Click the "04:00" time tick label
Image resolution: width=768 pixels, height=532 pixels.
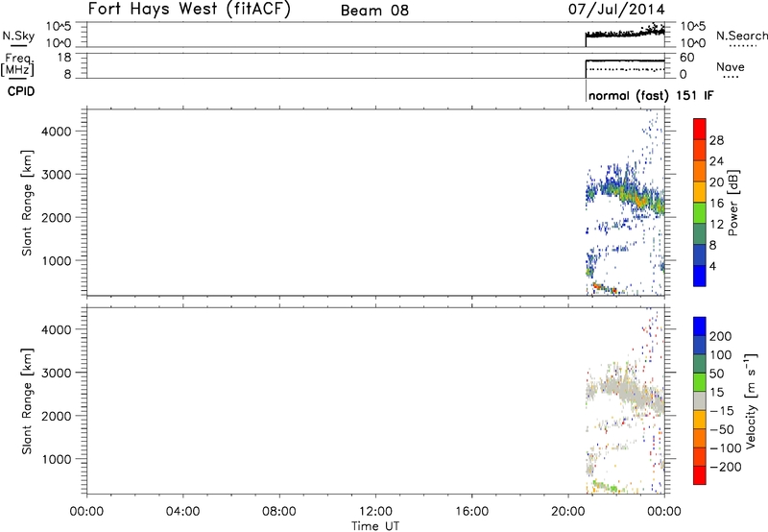click(183, 512)
